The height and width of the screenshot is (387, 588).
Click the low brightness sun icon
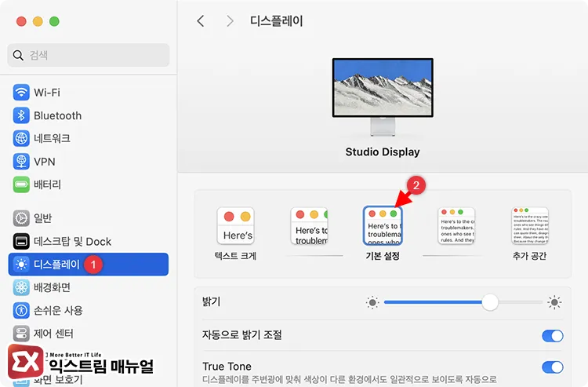click(372, 302)
